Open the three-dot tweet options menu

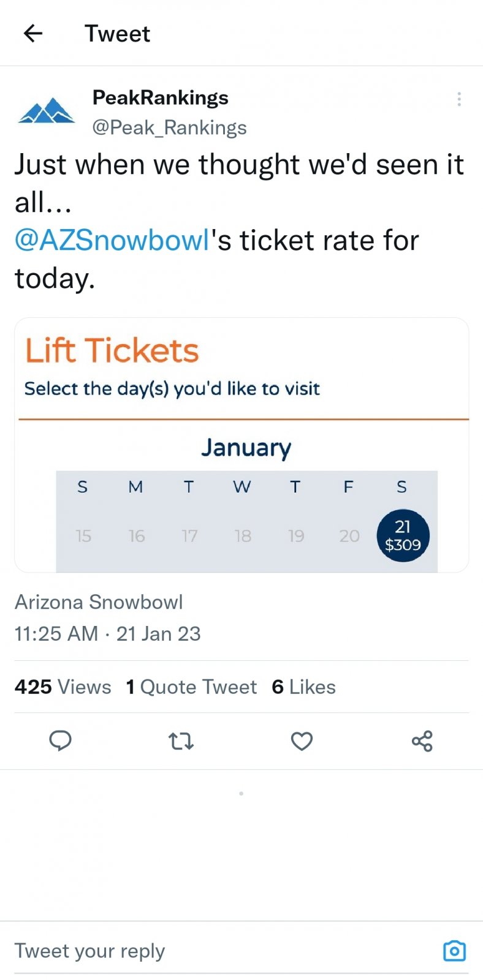(x=458, y=99)
